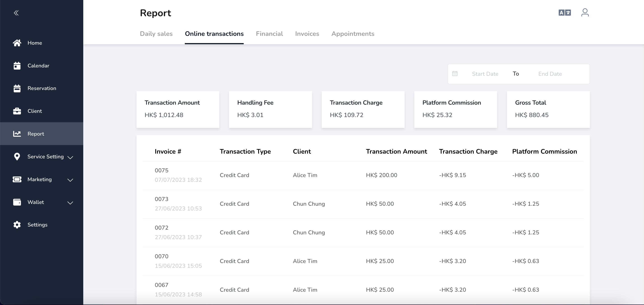This screenshot has height=305, width=644.
Task: Go to the Appointments tab
Action: point(353,34)
